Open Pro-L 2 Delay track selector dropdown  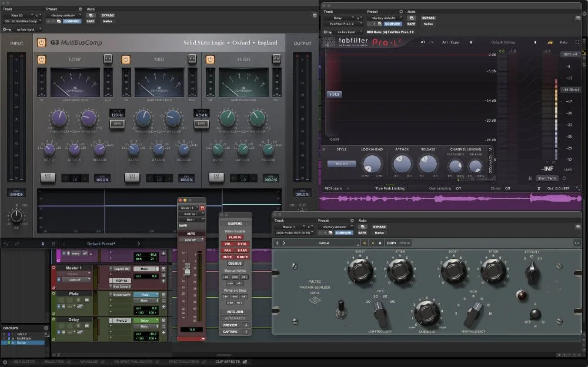(x=340, y=18)
